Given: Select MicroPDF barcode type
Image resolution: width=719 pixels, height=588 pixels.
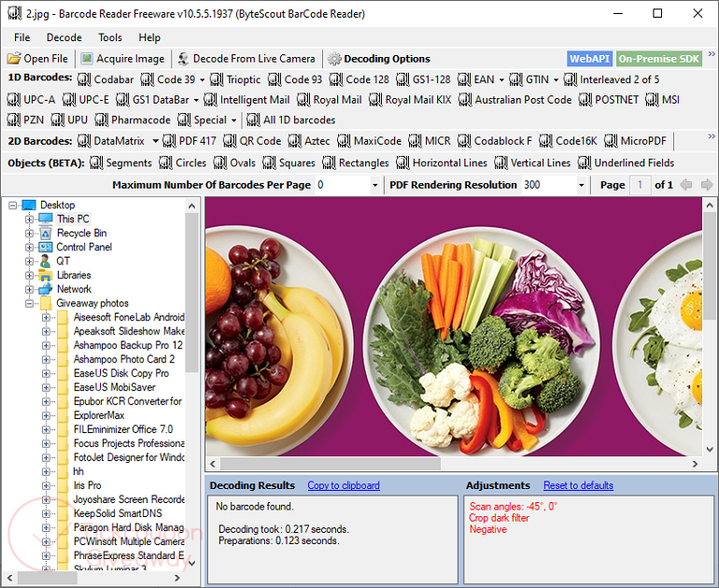Looking at the screenshot, I should coord(635,141).
